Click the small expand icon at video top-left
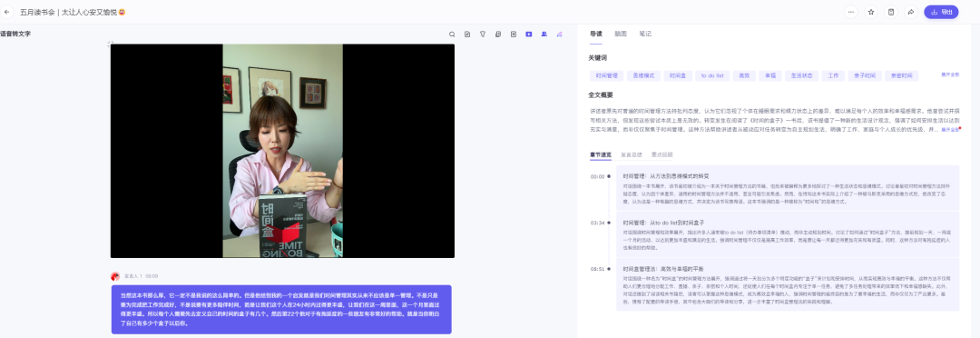 tap(110, 44)
